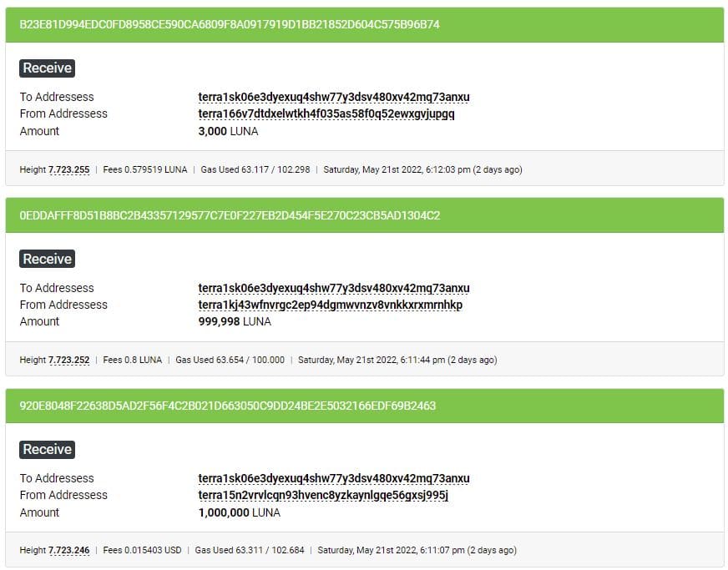
Task: Click recipient address in first transaction
Action: (334, 97)
